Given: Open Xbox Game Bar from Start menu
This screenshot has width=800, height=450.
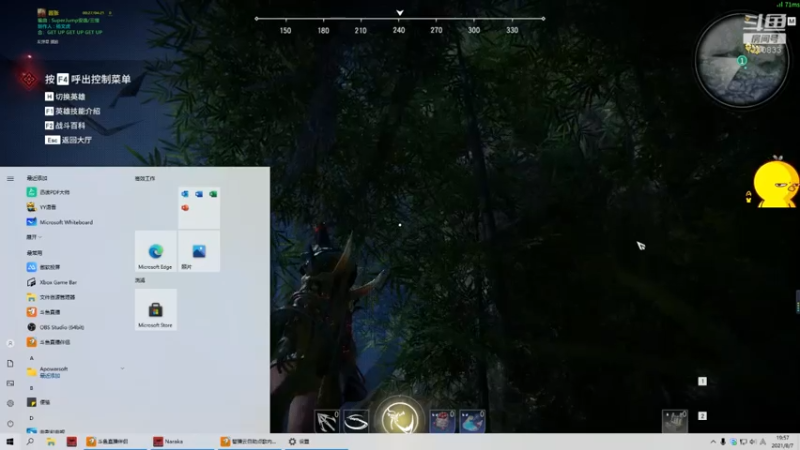Looking at the screenshot, I should [x=52, y=282].
